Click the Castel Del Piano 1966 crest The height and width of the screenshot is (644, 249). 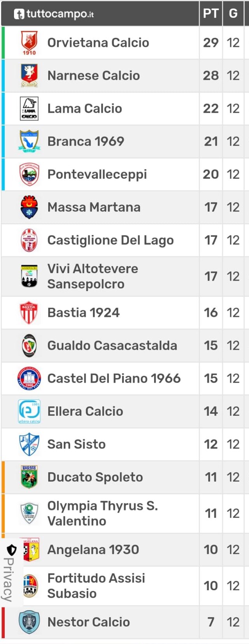click(x=29, y=379)
